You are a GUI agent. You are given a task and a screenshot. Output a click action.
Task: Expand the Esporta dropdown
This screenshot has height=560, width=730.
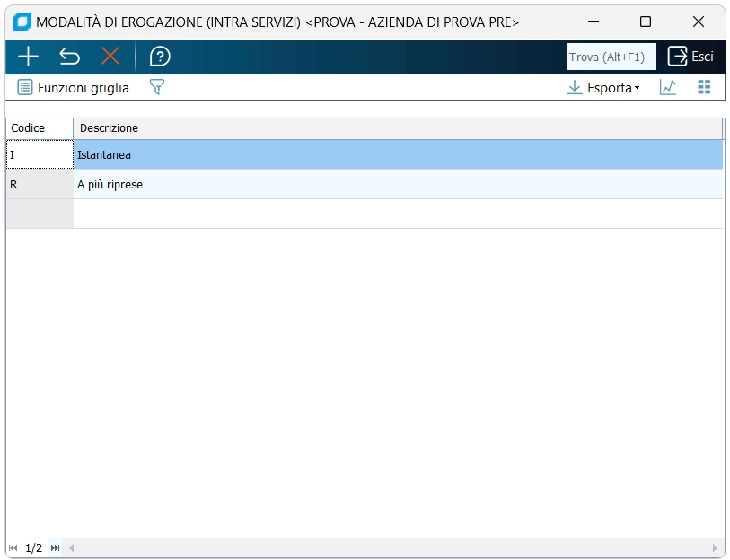coord(603,88)
